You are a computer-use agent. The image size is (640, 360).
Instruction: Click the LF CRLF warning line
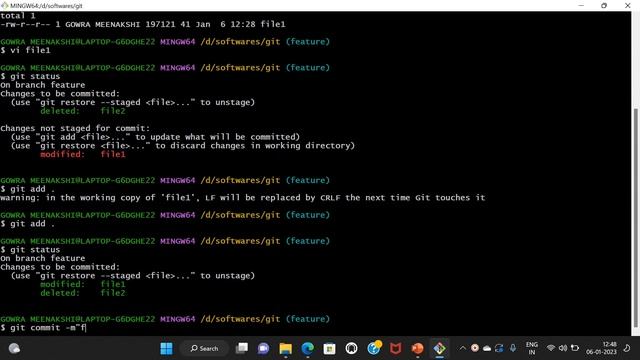click(242, 198)
